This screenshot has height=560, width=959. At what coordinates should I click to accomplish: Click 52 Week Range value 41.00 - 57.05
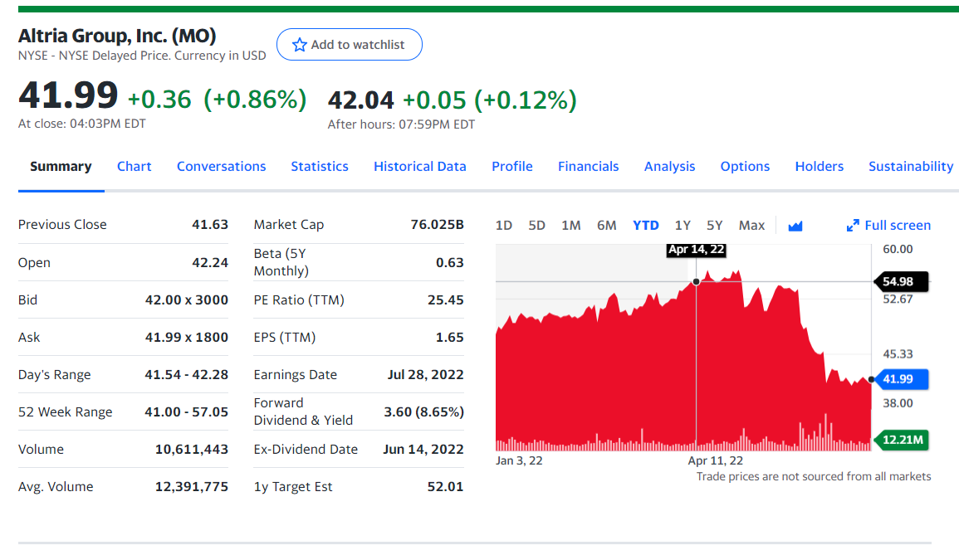pyautogui.click(x=187, y=412)
